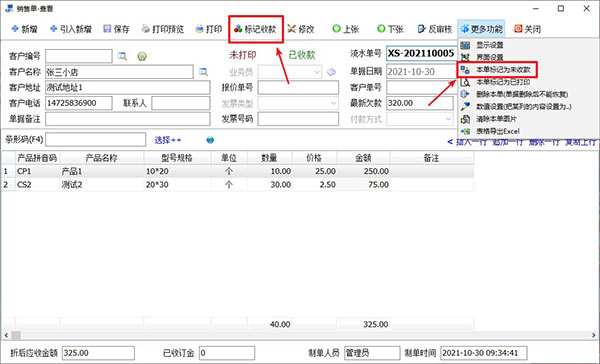The width and height of the screenshot is (600, 364).
Task: Click the 流水单号 field XS-202110005
Action: [422, 54]
